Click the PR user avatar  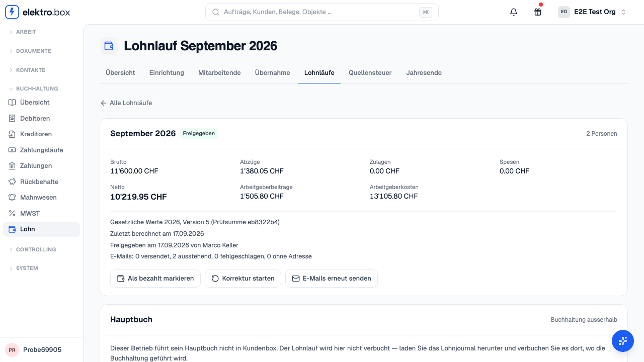(12, 349)
